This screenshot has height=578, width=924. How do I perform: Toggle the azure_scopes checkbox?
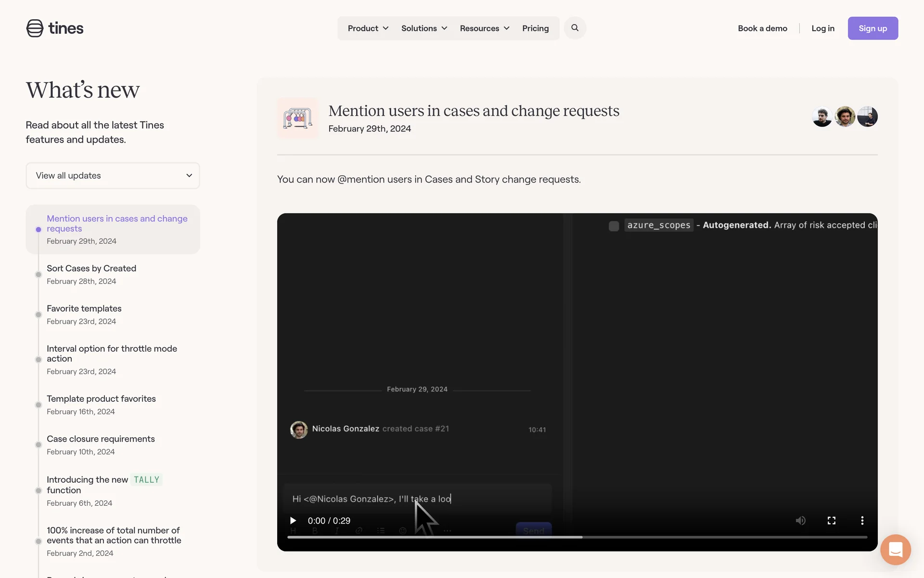[x=614, y=226]
